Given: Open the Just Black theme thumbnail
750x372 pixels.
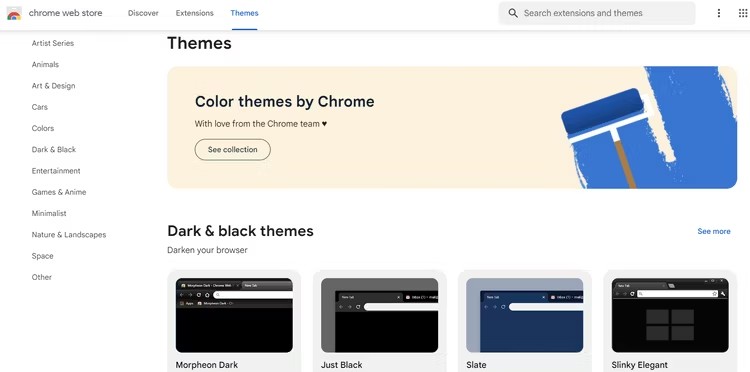Looking at the screenshot, I should click(x=379, y=316).
